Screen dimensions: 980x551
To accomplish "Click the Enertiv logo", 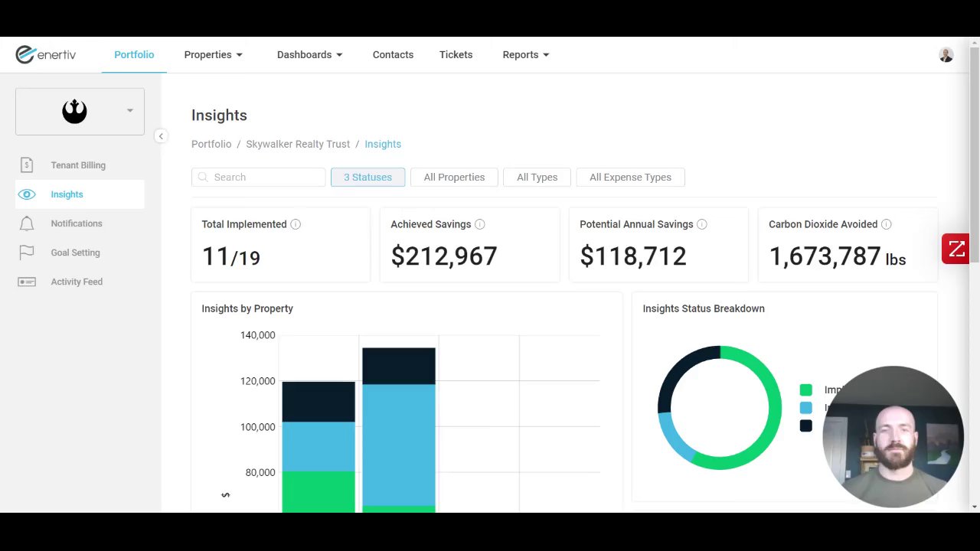I will coord(46,54).
